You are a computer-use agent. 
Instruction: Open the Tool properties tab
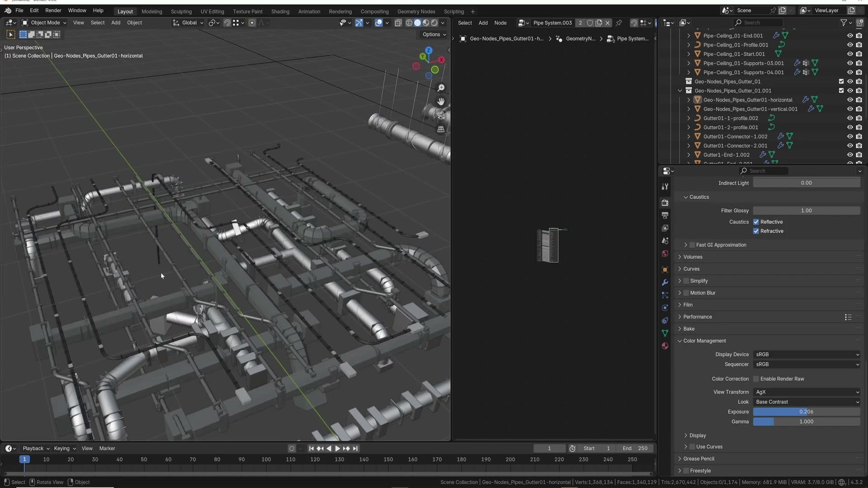665,187
